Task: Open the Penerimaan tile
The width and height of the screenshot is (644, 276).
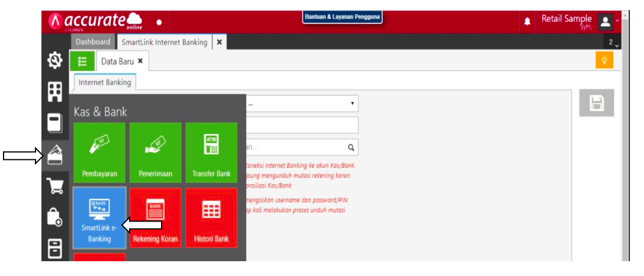Action: (155, 152)
